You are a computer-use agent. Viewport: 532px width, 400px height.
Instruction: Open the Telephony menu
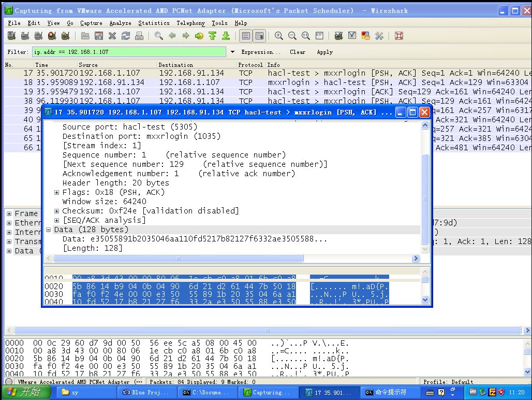[x=190, y=23]
